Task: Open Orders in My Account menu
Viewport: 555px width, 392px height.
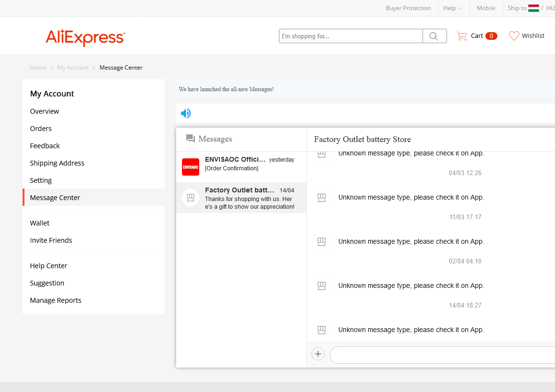Action: (41, 129)
